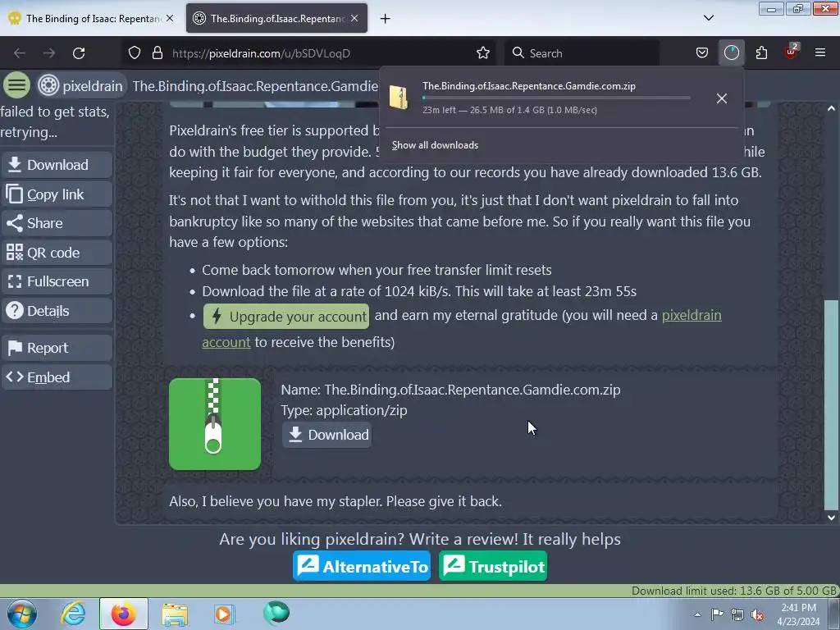Click the Firefox taskbar icon
The width and height of the screenshot is (840, 630).
pyautogui.click(x=124, y=614)
